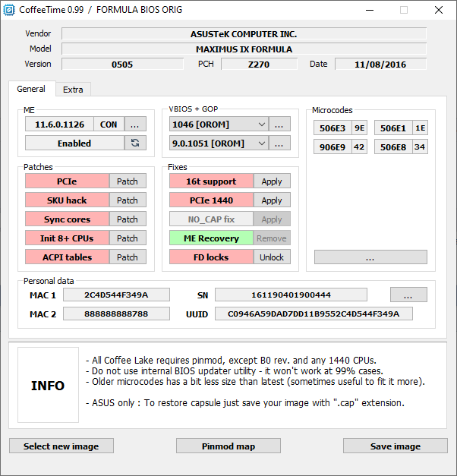Minimize the CoffeeTime window
The height and width of the screenshot is (476, 457).
pyautogui.click(x=370, y=10)
